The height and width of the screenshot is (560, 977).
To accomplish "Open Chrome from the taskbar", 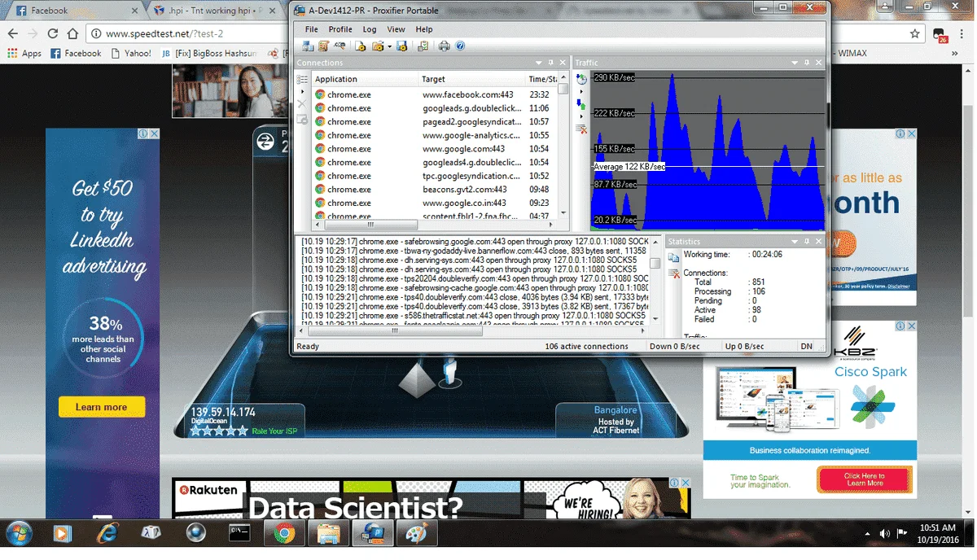I will point(284,534).
